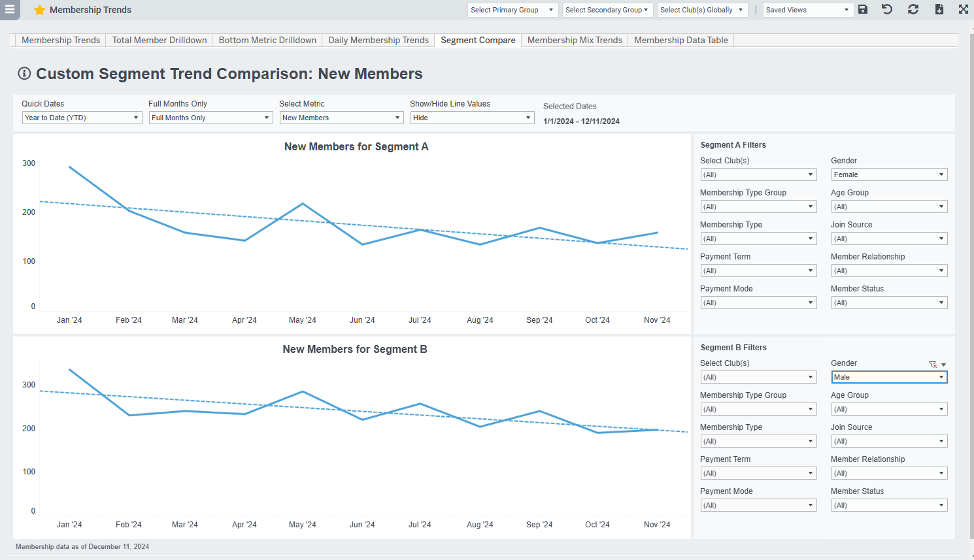
Task: Open the Select Club(s) Globally selector
Action: coord(702,10)
